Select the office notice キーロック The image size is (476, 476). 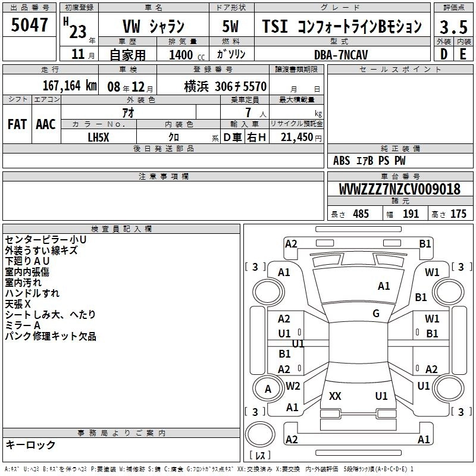click(30, 444)
